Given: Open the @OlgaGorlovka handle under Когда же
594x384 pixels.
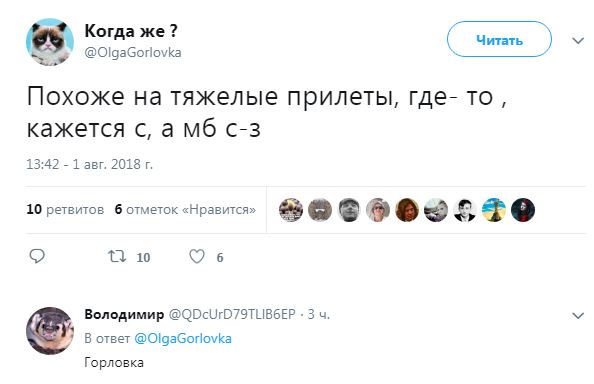Looking at the screenshot, I should coord(133,52).
